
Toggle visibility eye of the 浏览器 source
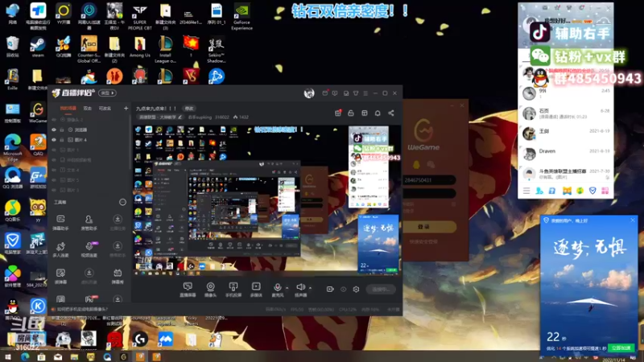(54, 130)
